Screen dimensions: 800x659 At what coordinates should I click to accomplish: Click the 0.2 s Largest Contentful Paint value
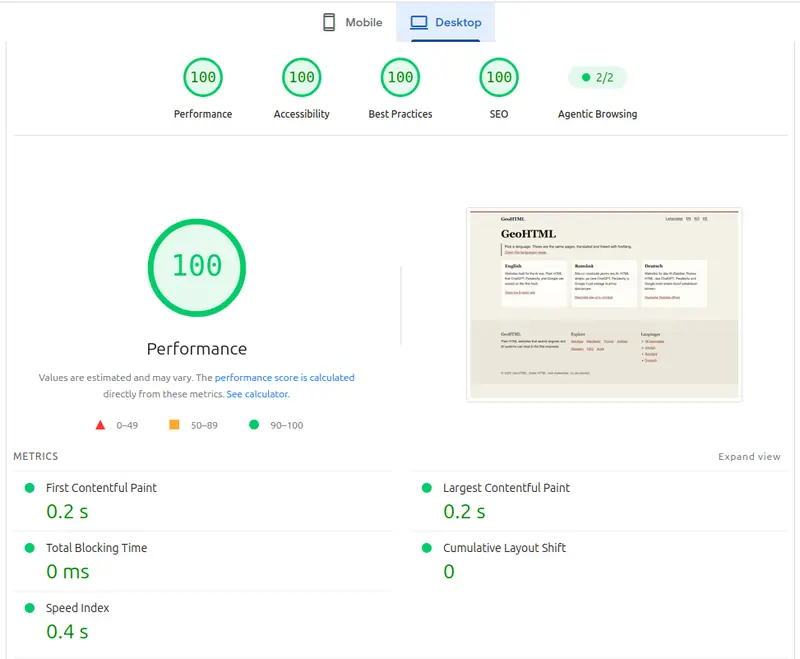[x=464, y=512]
